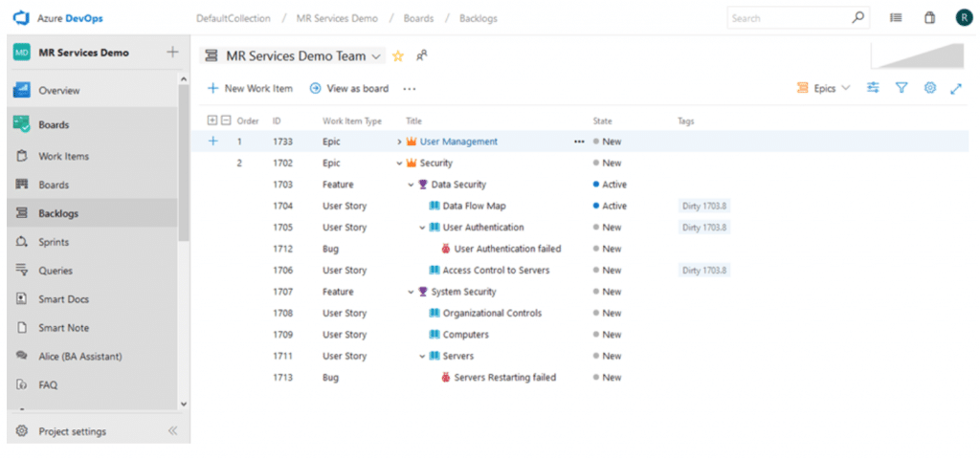
Task: Open column options sliders icon
Action: pos(873,88)
